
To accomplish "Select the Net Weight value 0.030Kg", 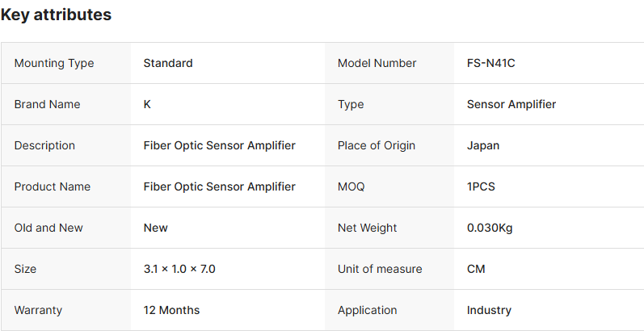I will (x=490, y=228).
